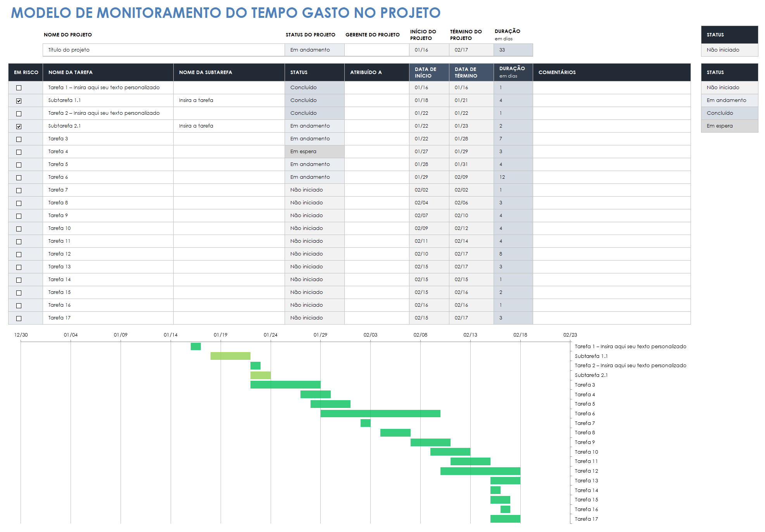Select project start date 01/16 field
This screenshot has height=532, width=765.
[x=429, y=50]
